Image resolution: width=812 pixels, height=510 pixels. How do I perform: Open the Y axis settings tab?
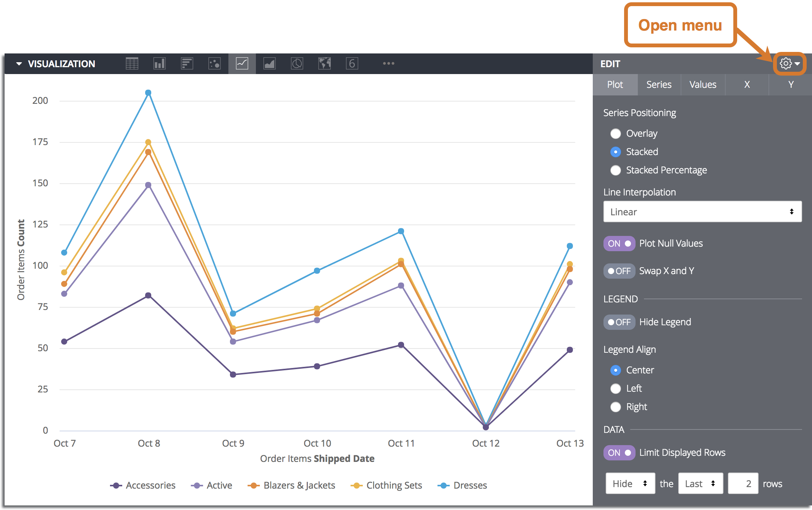pos(790,84)
